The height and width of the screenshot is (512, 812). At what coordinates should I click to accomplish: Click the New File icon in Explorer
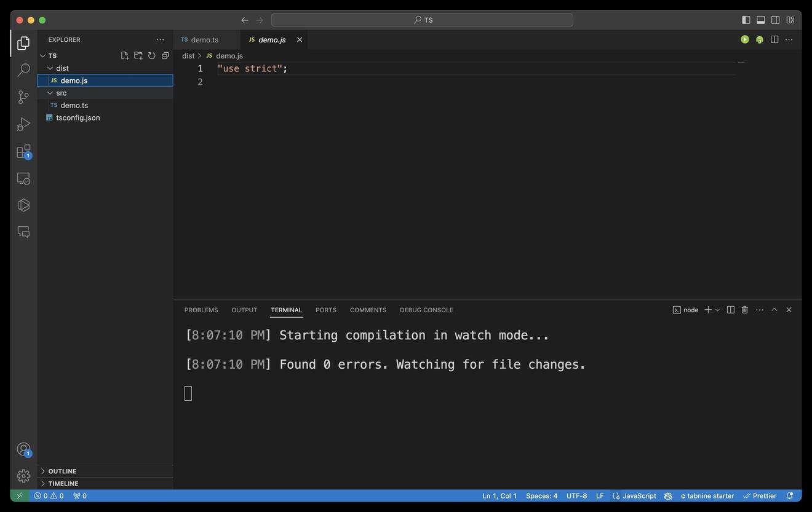[x=125, y=56]
